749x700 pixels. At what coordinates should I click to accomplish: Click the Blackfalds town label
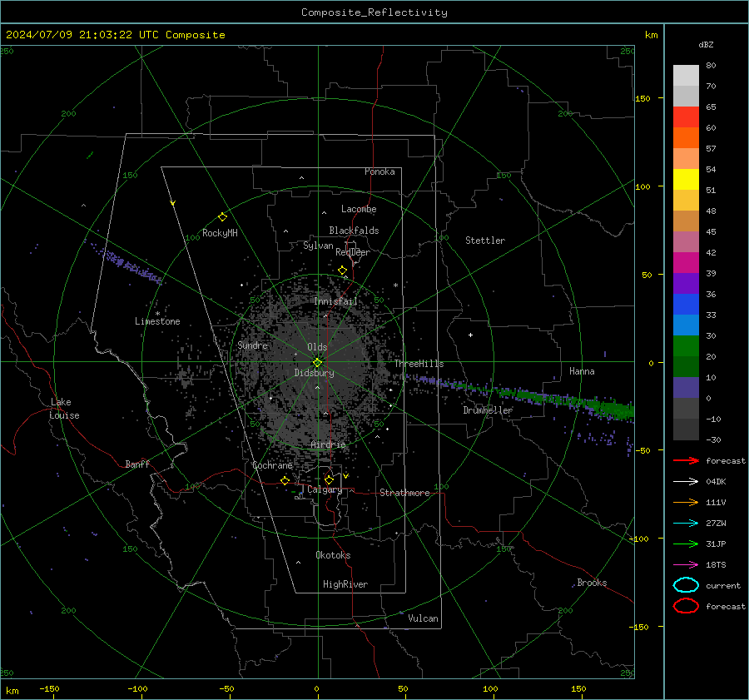354,231
